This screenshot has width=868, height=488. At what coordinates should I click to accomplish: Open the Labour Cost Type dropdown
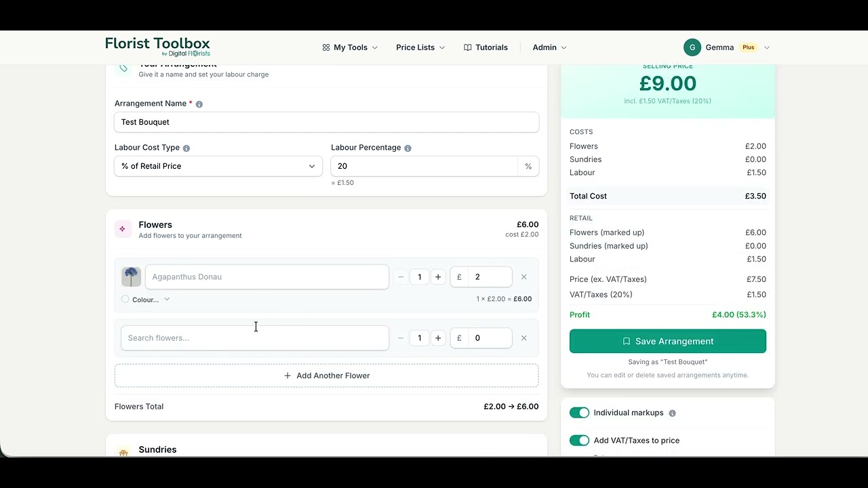(218, 166)
